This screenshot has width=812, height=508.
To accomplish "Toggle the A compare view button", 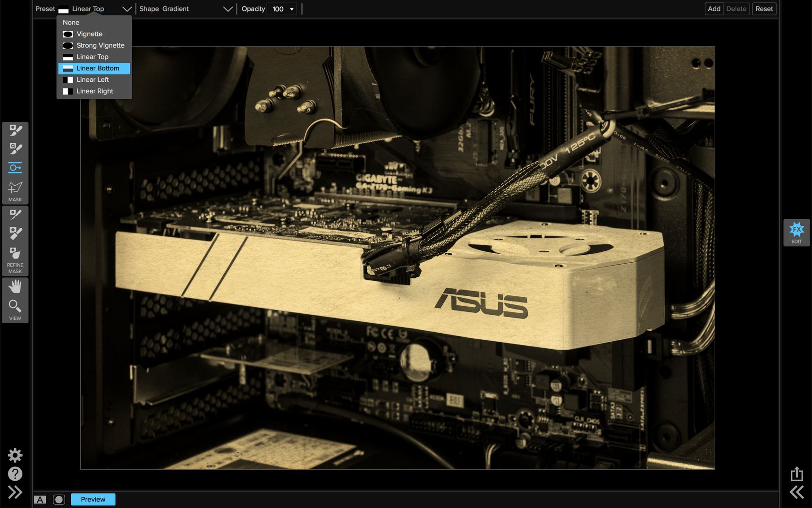I will (40, 499).
